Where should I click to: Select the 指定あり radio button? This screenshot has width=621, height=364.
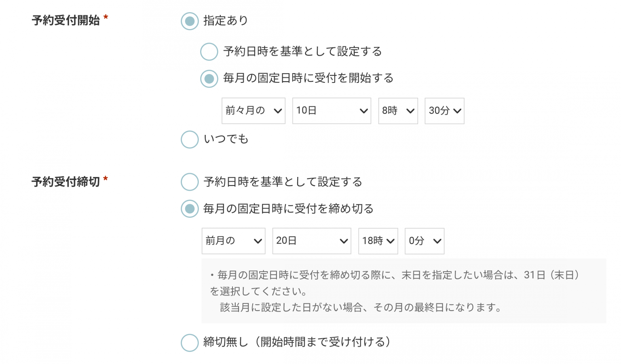[x=190, y=21]
